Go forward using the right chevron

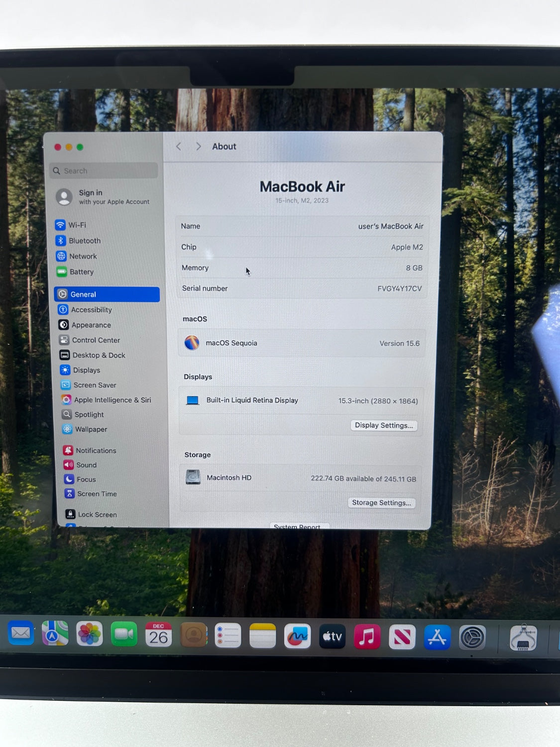pos(198,146)
